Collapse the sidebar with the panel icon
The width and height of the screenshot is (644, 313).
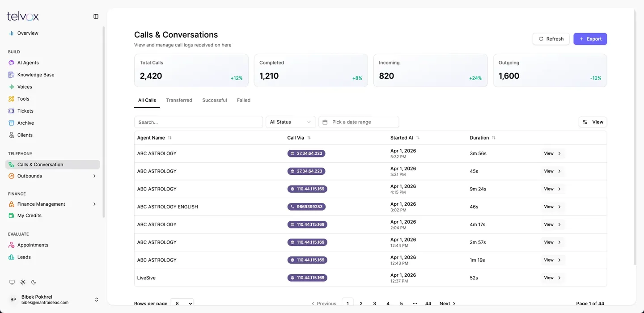pyautogui.click(x=96, y=17)
